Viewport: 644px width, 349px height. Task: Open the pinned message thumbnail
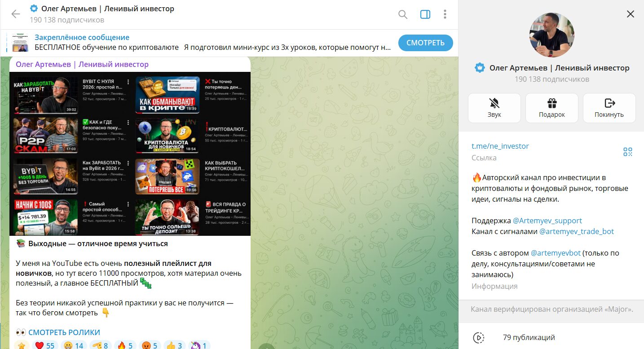[x=21, y=43]
